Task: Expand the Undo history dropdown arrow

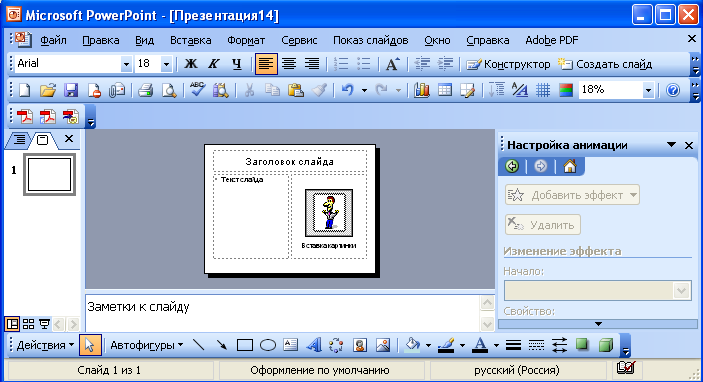Action: 364,90
